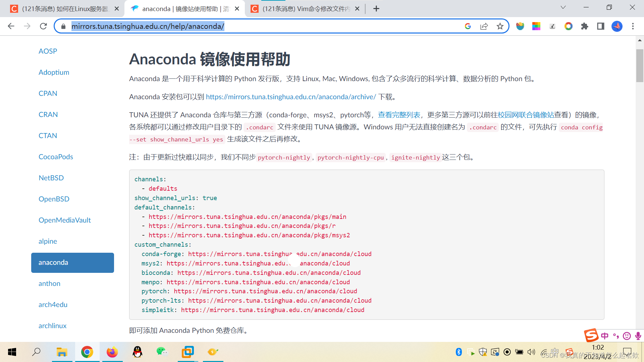Close the anaconda help tab
This screenshot has width=644, height=362.
(237, 9)
